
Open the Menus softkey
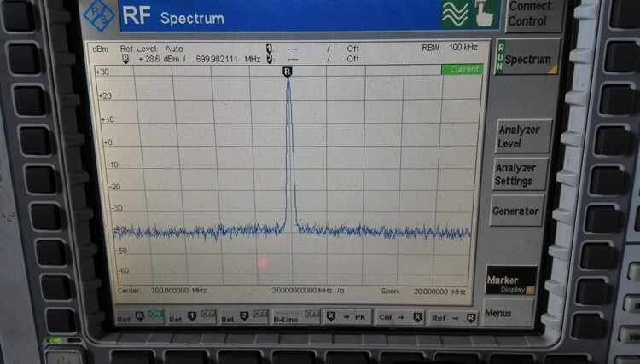pyautogui.click(x=507, y=313)
